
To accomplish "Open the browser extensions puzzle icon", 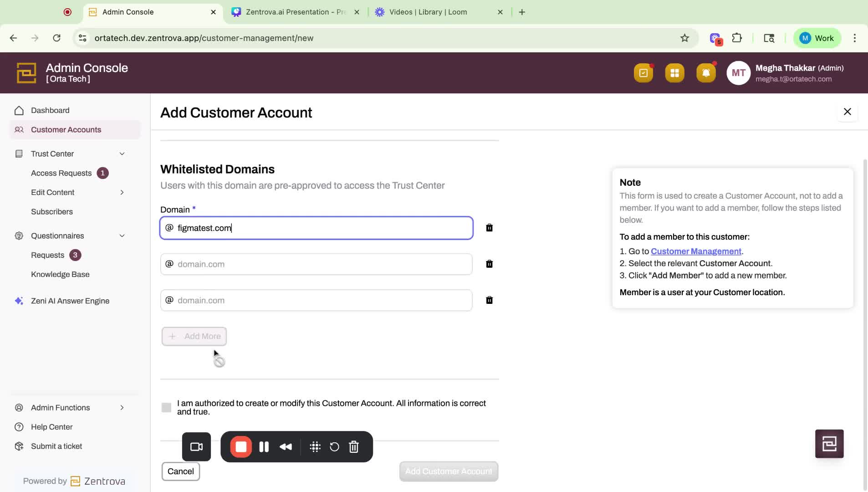I will click(x=737, y=38).
